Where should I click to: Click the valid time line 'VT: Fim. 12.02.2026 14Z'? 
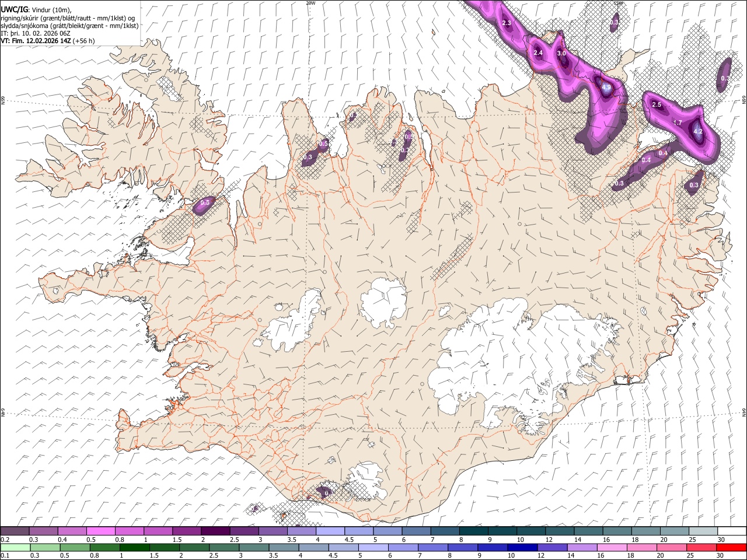click(36, 41)
